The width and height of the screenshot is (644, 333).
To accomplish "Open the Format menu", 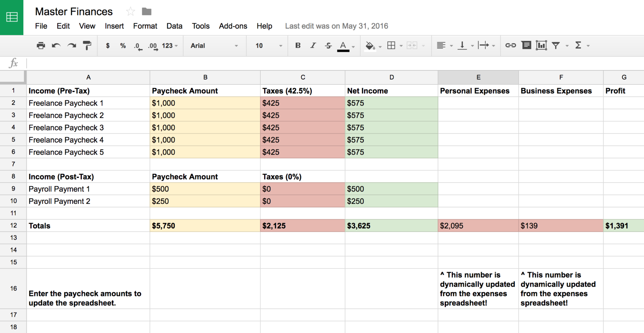I will (x=145, y=26).
